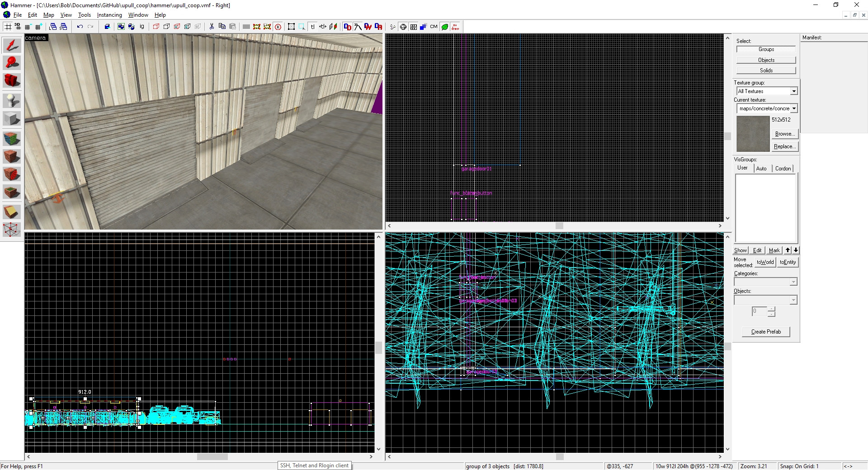Open the File menu
The height and width of the screenshot is (470, 868).
click(x=18, y=15)
